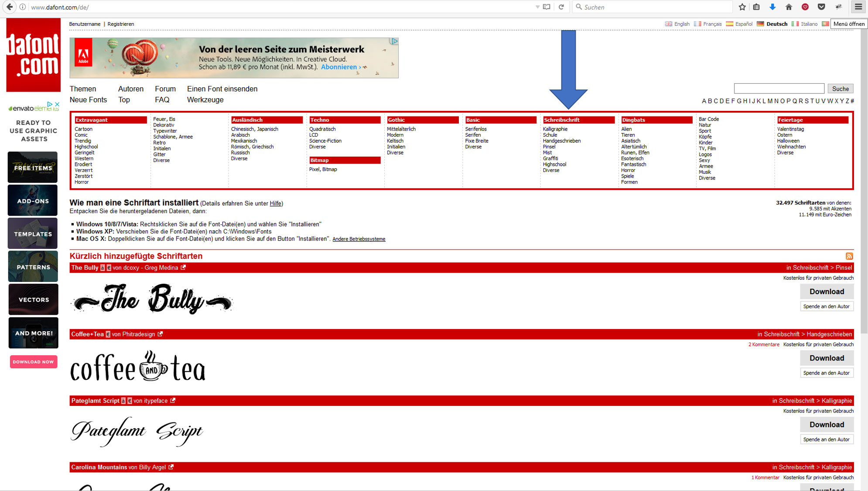Screen dimensions: 868x491
Task: Open the downloads arrow icon in toolbar
Action: point(772,7)
